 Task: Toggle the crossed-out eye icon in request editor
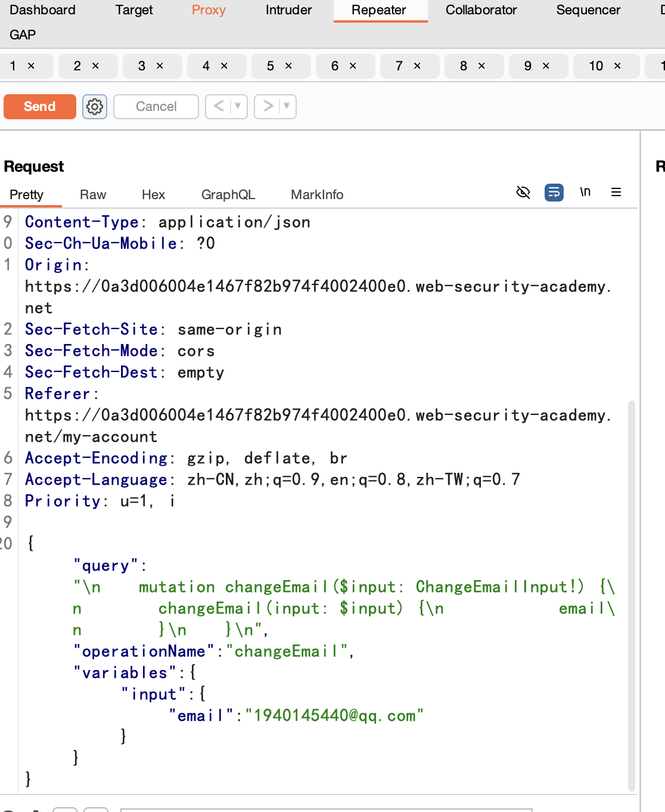click(523, 192)
